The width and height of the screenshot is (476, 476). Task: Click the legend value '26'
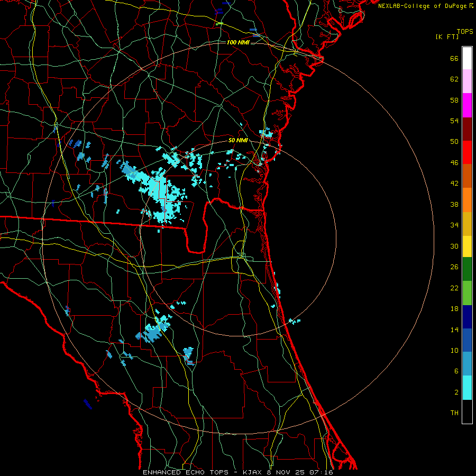coord(454,267)
